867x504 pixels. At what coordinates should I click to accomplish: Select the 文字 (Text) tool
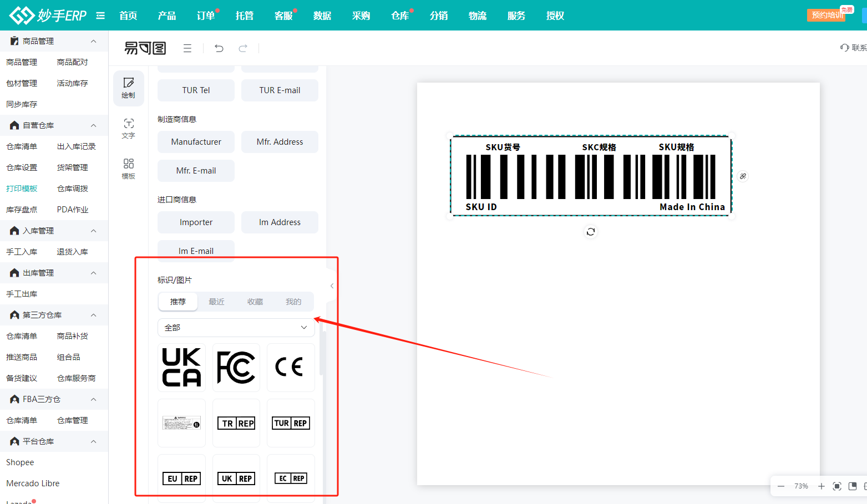tap(128, 128)
